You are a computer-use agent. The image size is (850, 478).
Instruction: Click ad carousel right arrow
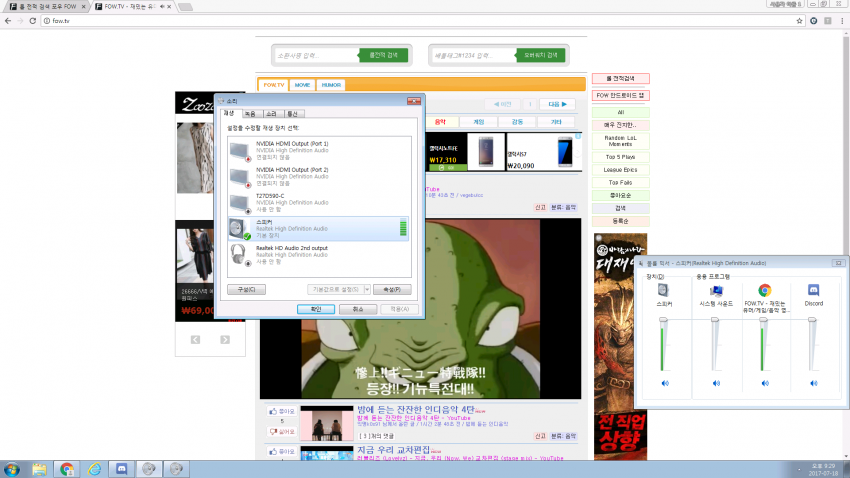[225, 340]
